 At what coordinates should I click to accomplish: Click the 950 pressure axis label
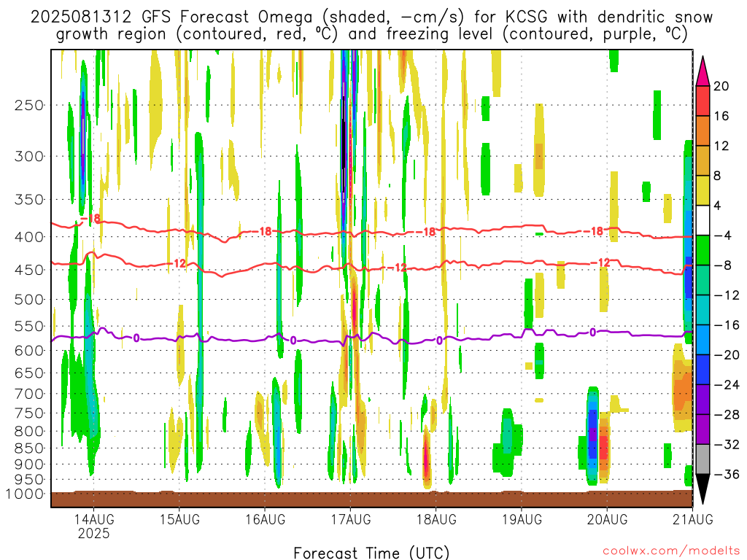pos(29,480)
